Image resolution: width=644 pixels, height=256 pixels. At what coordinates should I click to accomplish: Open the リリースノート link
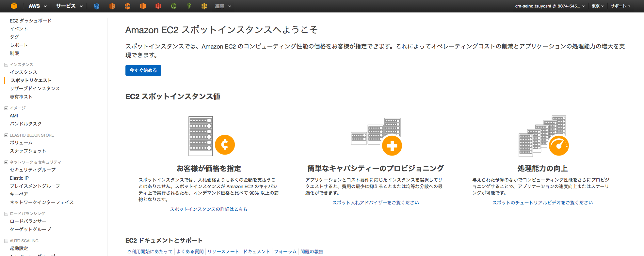(223, 251)
